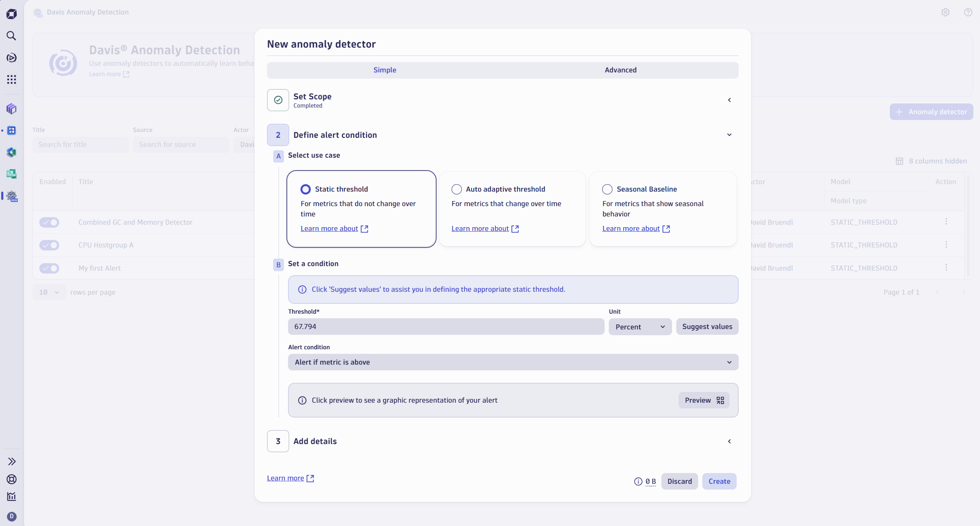Open the play-style launcher icon in sidebar
980x526 pixels.
[x=12, y=58]
